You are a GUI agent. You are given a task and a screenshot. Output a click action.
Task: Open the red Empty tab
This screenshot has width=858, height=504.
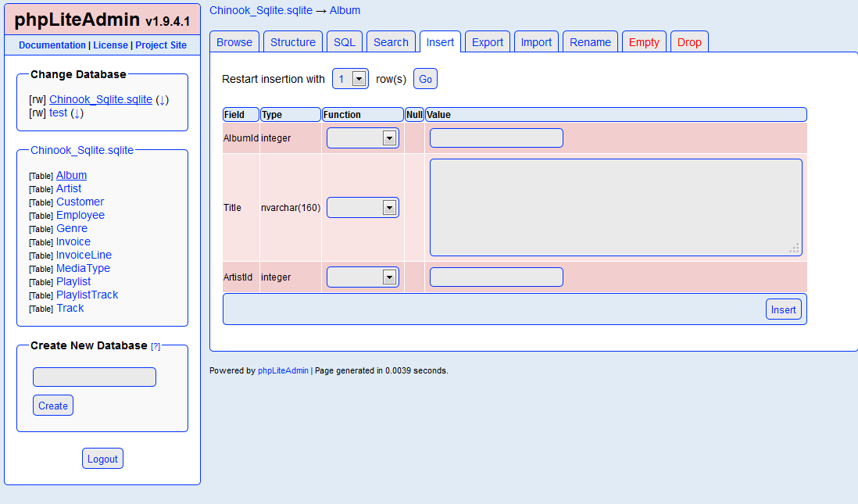644,42
